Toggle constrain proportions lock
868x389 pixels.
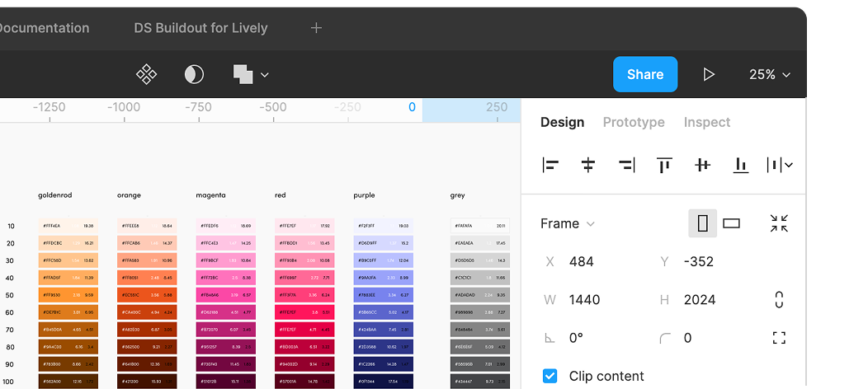tap(779, 299)
